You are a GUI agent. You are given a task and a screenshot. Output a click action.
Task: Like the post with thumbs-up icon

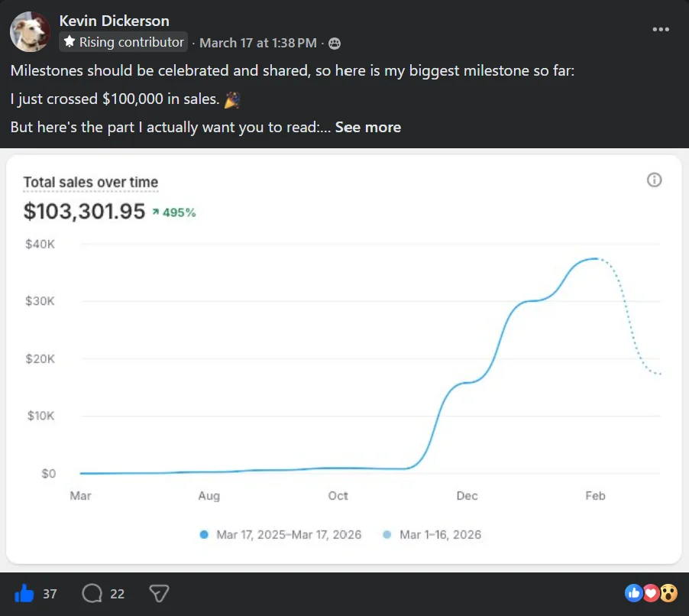coord(24,594)
